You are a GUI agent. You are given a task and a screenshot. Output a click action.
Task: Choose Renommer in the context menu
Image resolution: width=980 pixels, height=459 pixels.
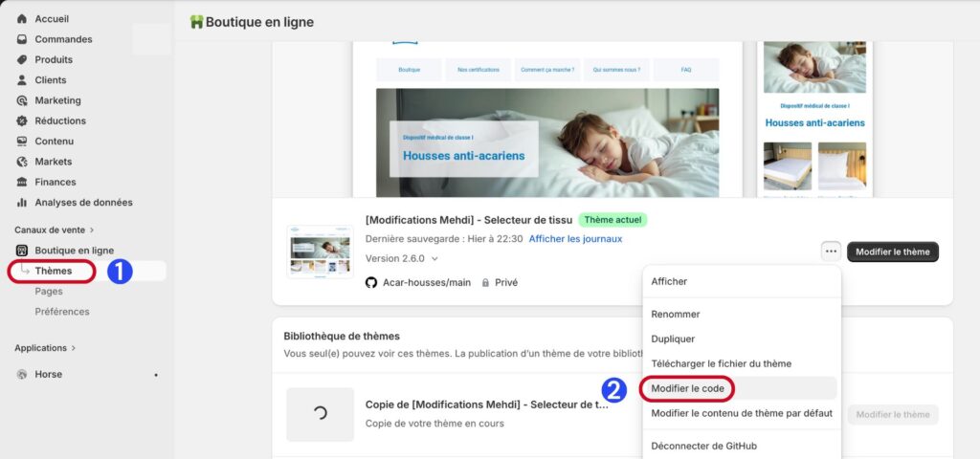click(676, 314)
